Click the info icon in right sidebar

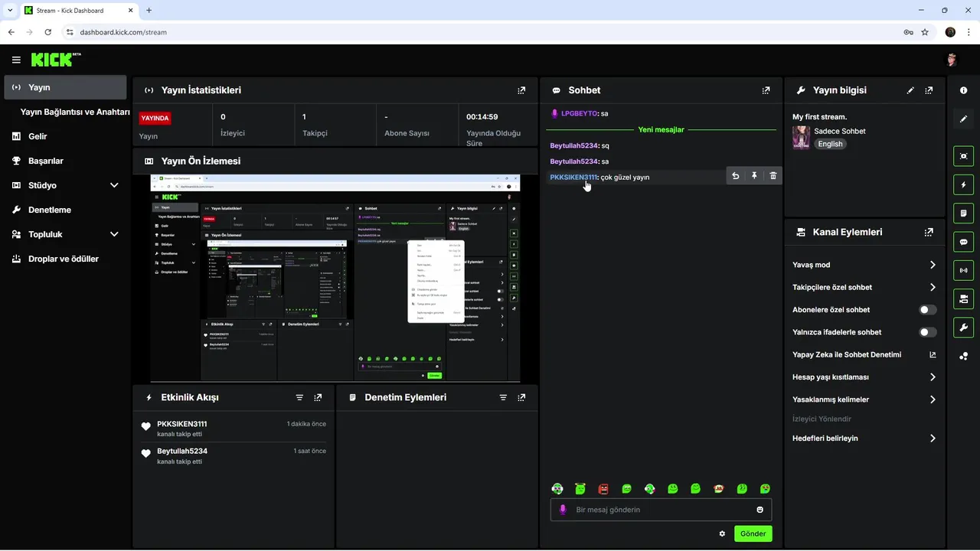point(964,90)
